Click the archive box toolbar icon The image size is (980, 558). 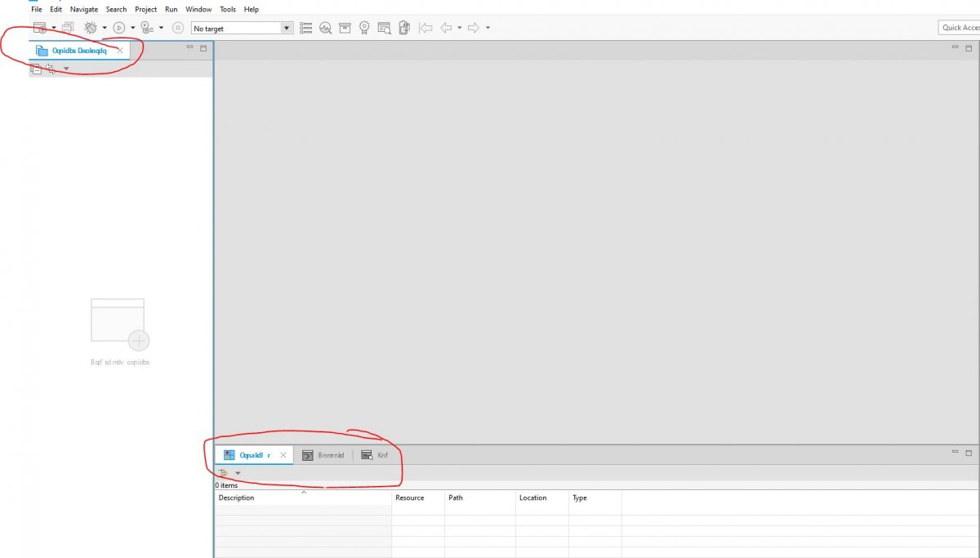[345, 28]
